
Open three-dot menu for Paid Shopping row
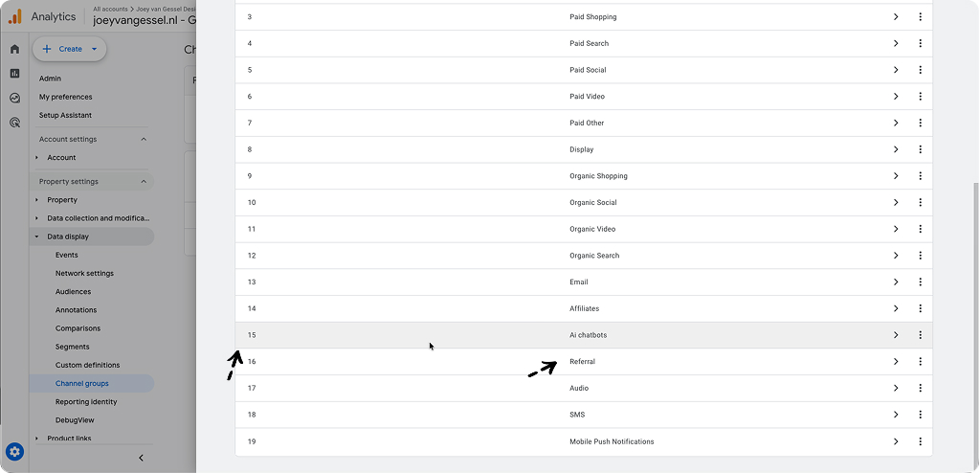920,17
